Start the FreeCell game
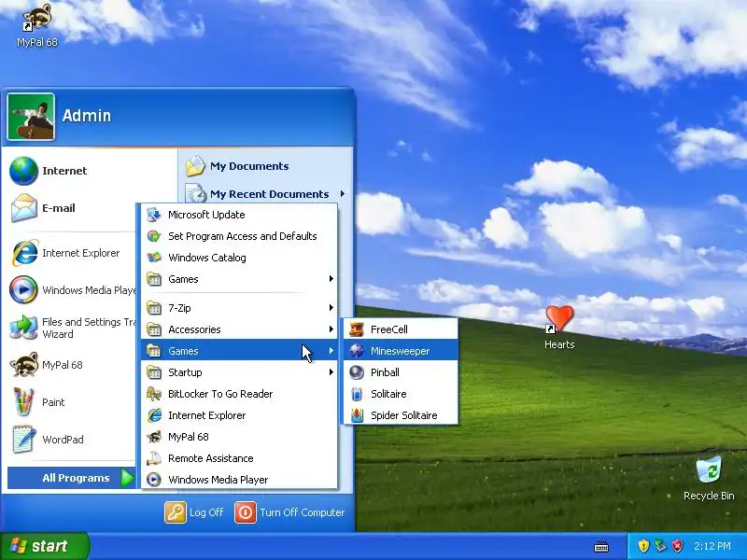The image size is (747, 560). (401, 329)
